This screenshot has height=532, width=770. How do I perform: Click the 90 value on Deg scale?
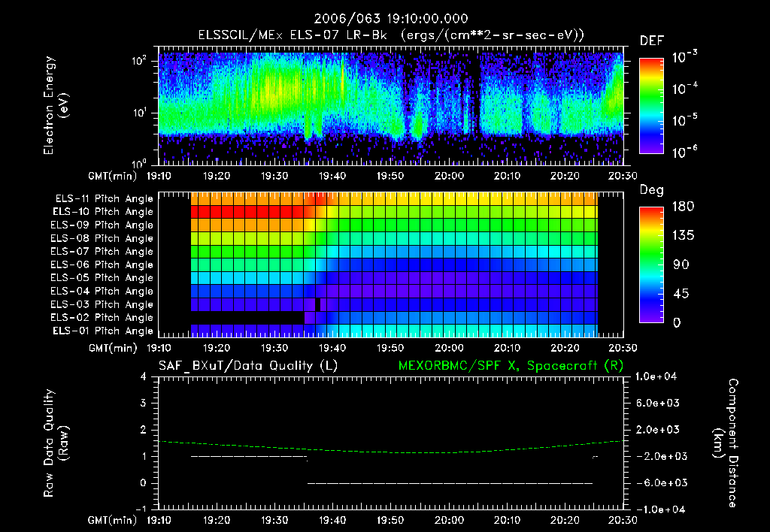pyautogui.click(x=681, y=264)
